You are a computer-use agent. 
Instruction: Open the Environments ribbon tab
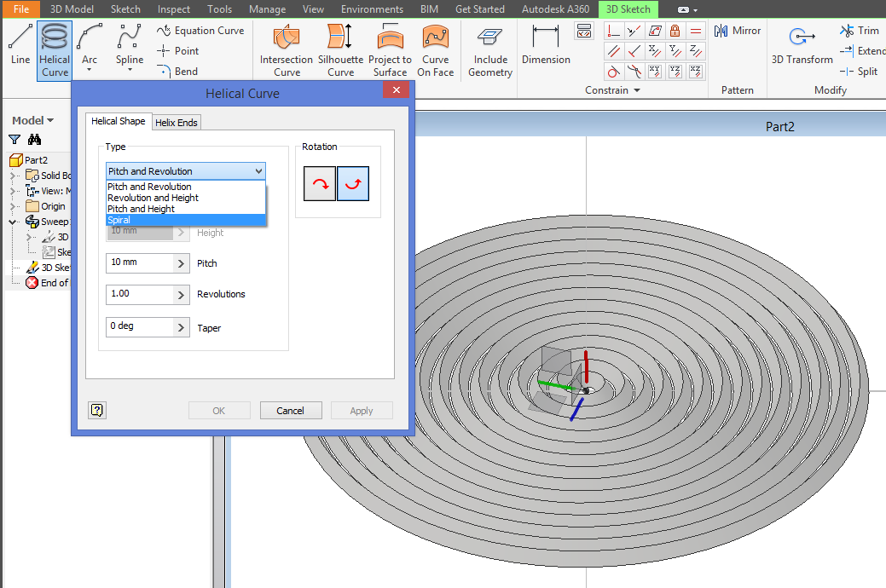tap(372, 9)
